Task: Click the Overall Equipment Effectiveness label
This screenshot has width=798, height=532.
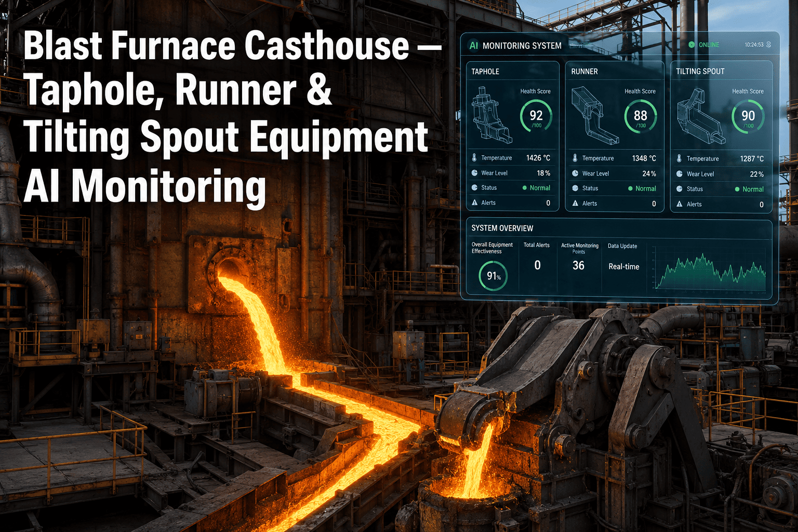Action: (492, 248)
